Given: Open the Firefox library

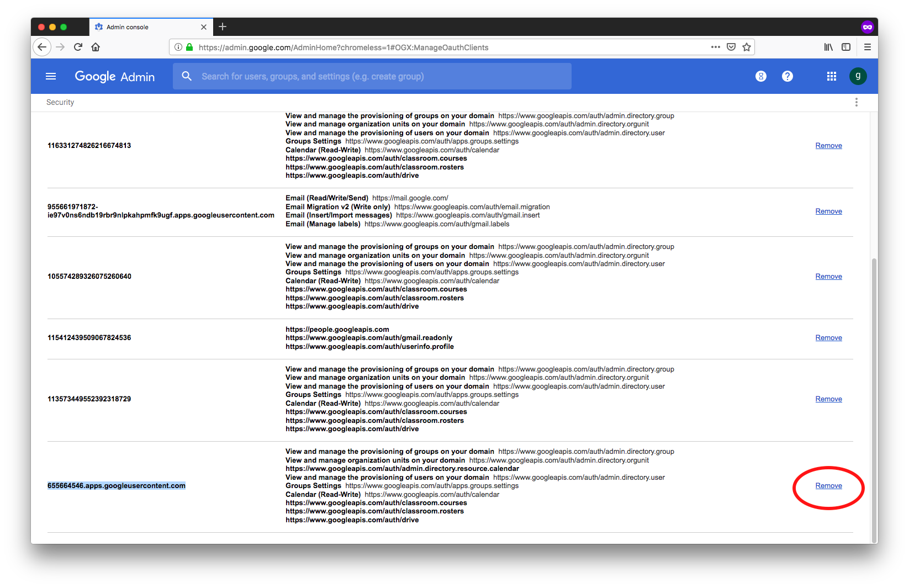Looking at the screenshot, I should pyautogui.click(x=828, y=47).
